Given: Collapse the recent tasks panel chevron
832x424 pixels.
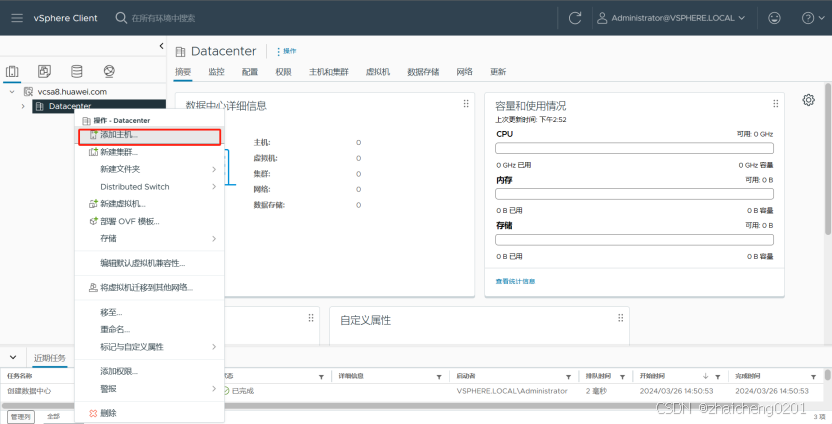Looking at the screenshot, I should pos(13,357).
